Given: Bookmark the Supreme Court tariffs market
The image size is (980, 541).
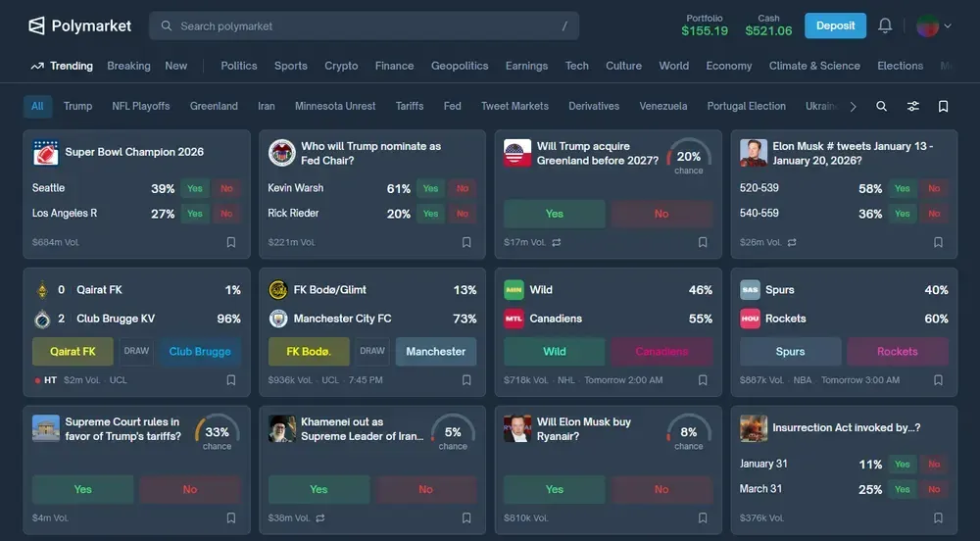Looking at the screenshot, I should point(231,517).
